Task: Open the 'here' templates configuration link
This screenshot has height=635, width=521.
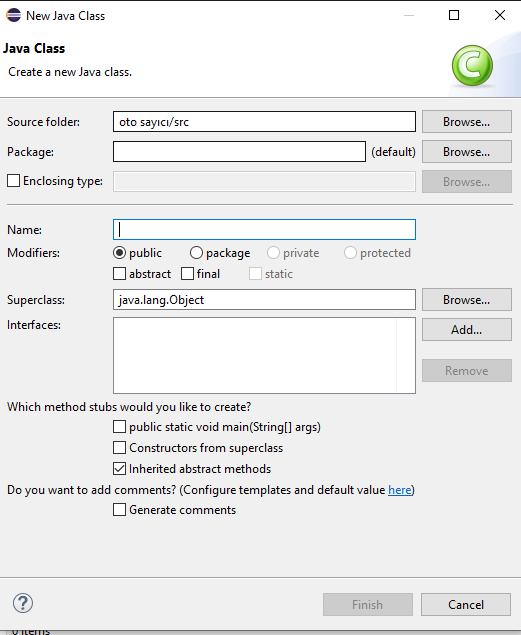Action: [x=400, y=490]
